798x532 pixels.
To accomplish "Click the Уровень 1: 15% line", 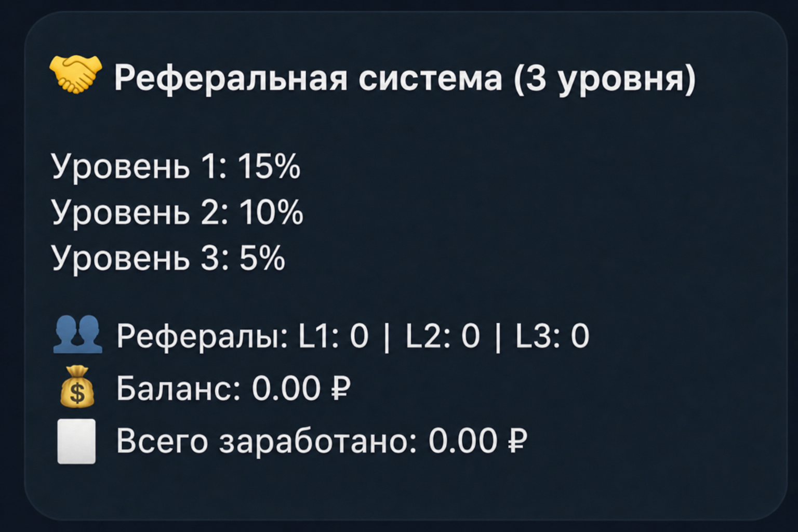I will pyautogui.click(x=176, y=167).
